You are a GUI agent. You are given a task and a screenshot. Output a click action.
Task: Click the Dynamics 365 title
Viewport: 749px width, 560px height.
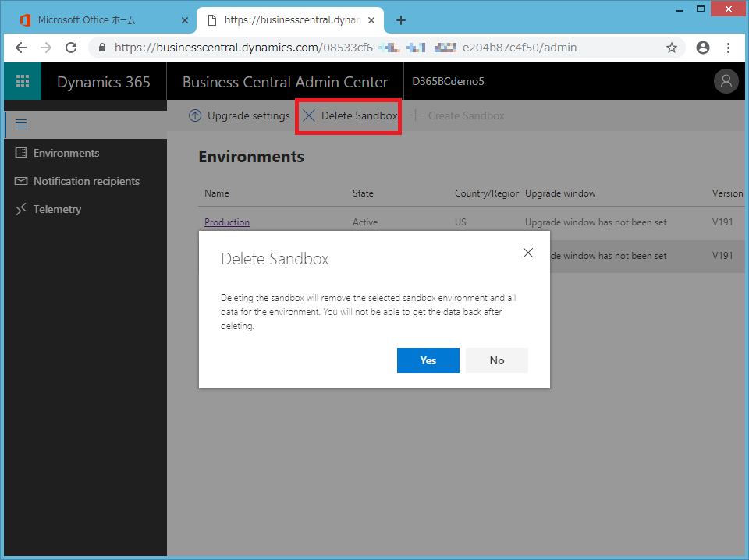tap(104, 82)
